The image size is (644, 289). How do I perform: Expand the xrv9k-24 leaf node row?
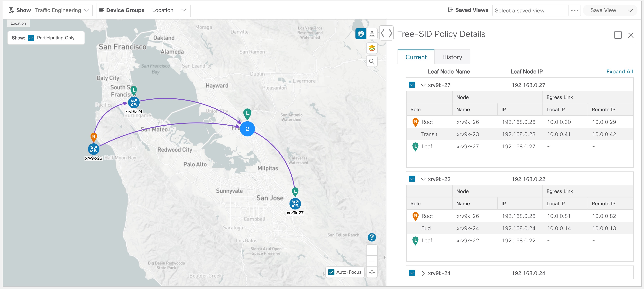point(423,273)
